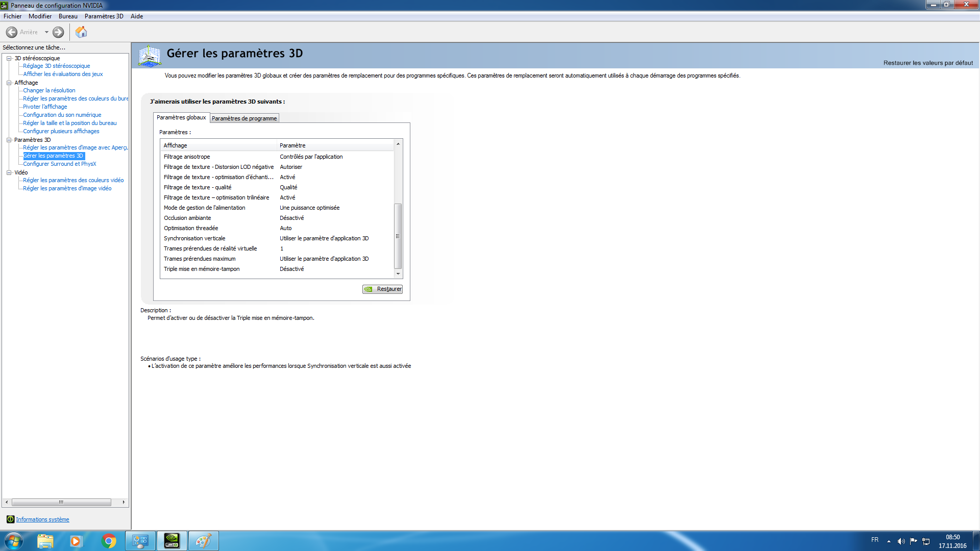Collapse the Vidéo tree node
Image resolution: width=980 pixels, height=551 pixels.
[x=9, y=172]
